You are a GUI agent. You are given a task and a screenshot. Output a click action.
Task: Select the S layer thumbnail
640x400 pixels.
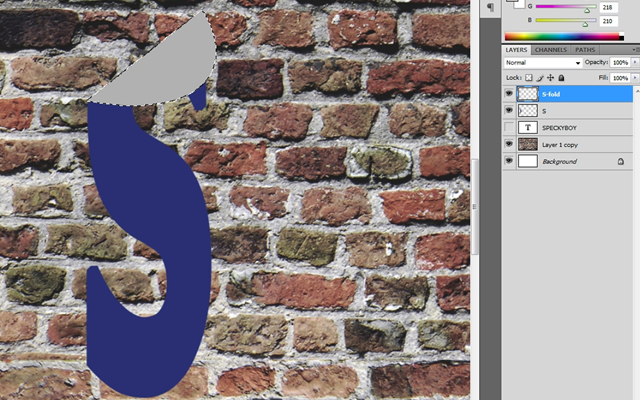pyautogui.click(x=528, y=111)
